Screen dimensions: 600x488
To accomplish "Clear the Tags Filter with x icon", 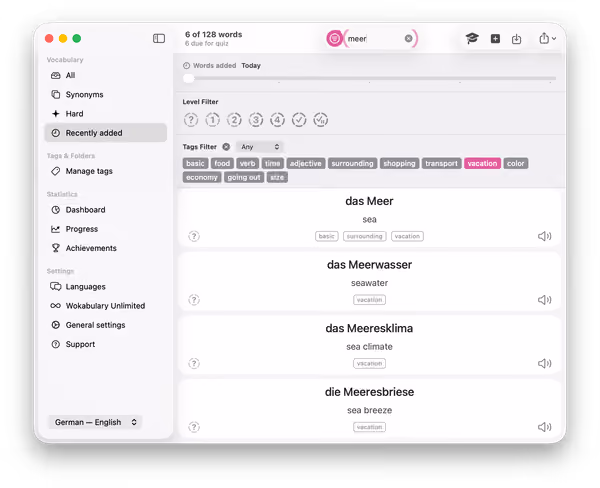I will coord(226,147).
